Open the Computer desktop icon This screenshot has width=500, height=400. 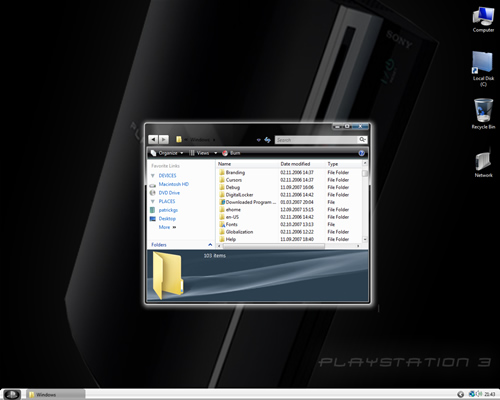(483, 20)
